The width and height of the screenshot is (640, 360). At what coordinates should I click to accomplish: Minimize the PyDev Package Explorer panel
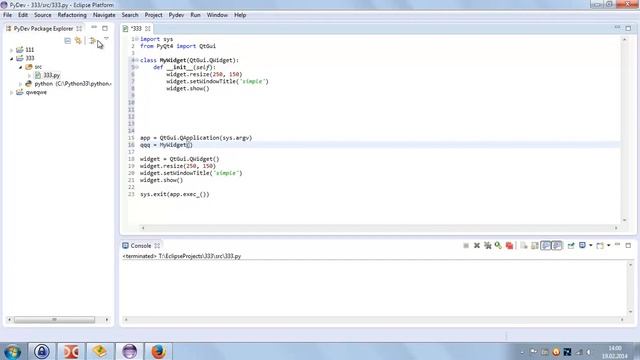(x=94, y=28)
